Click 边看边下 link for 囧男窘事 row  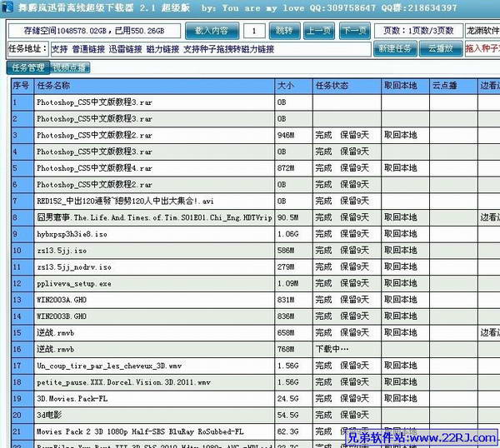coord(490,217)
